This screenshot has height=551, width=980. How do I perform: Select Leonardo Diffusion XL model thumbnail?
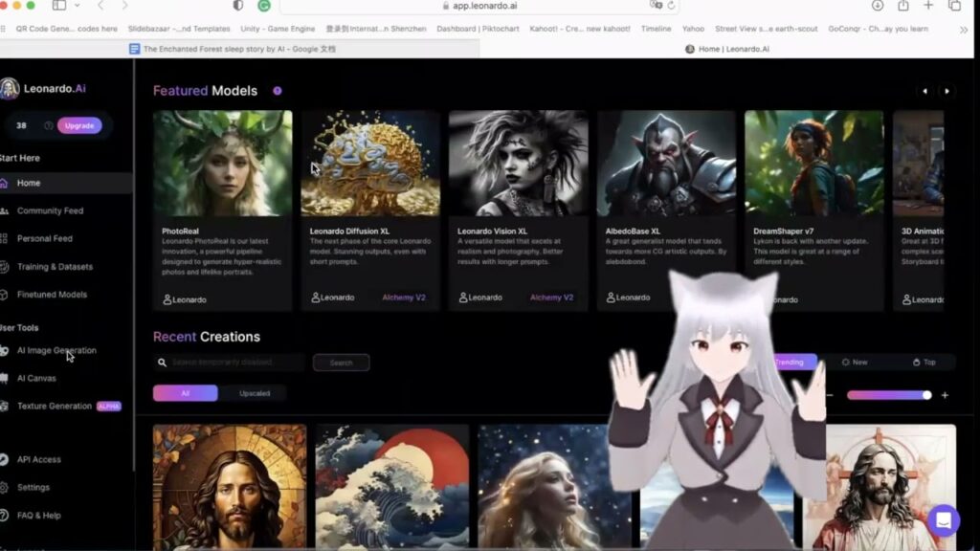point(370,164)
